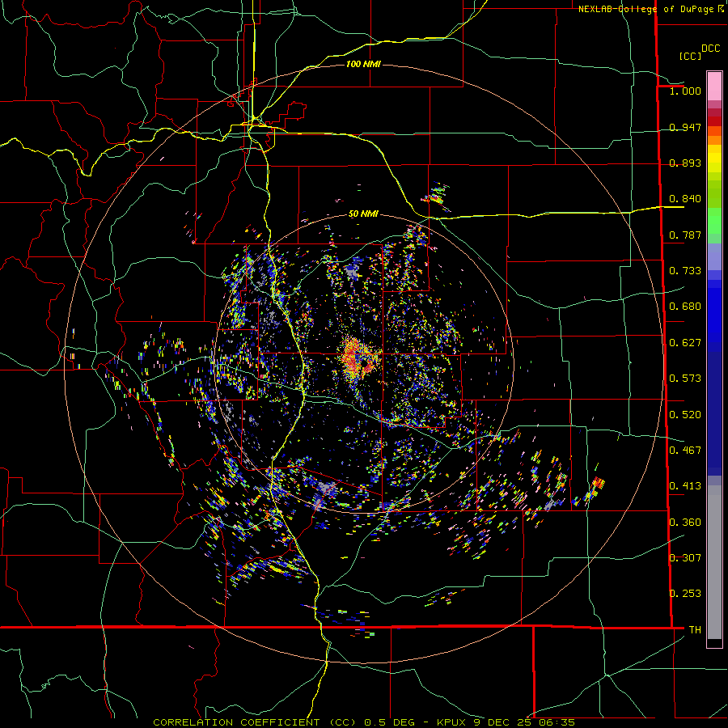Click the 0.307 color scale value
The width and height of the screenshot is (728, 728).
pyautogui.click(x=685, y=558)
